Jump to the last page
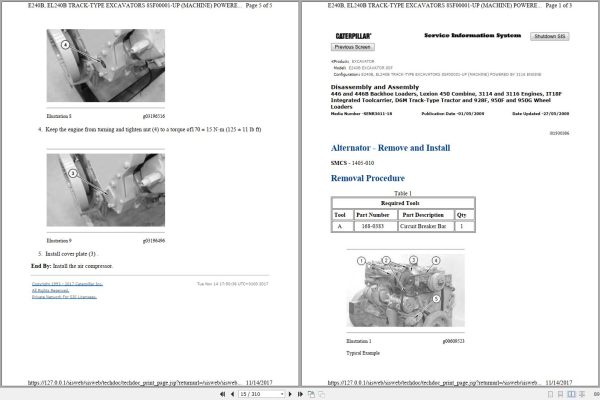This screenshot has height=400, width=600. click(300, 394)
